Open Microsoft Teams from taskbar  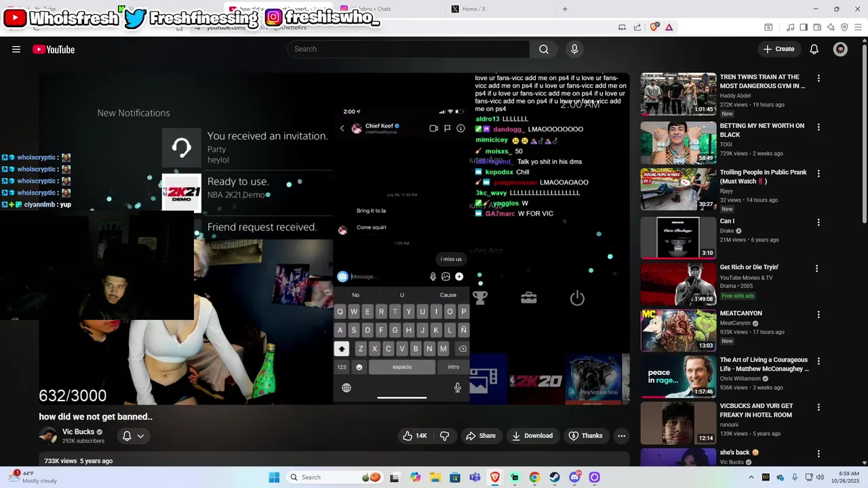(475, 477)
